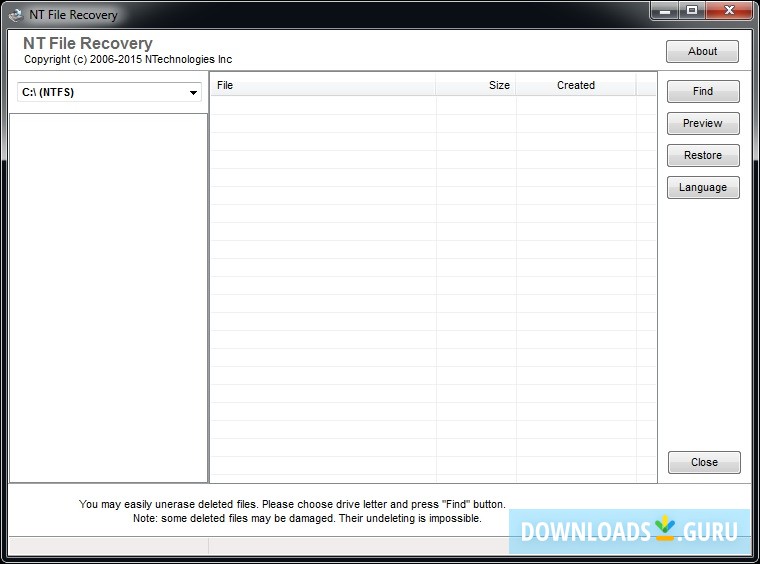Screen dimensions: 760x564
Task: Maximize the NT File Recovery window
Action: click(x=692, y=11)
